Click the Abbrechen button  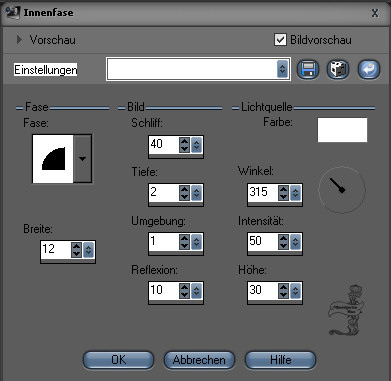pos(199,360)
